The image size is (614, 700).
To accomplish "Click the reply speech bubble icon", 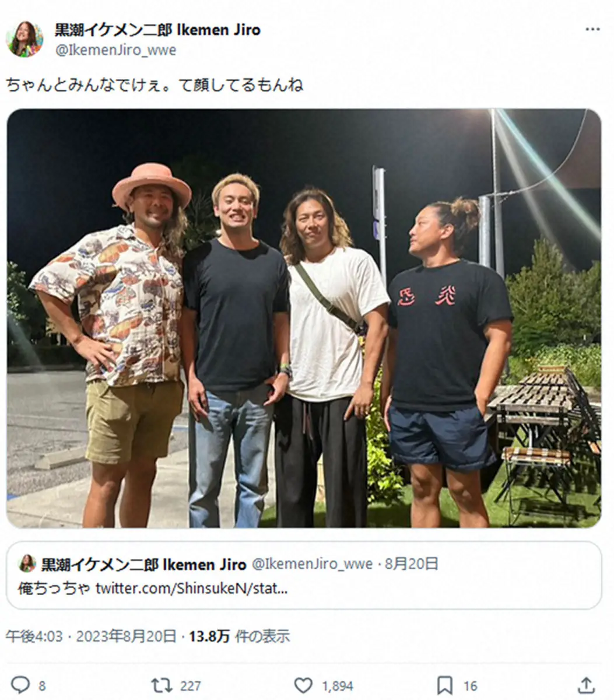I will click(x=20, y=685).
